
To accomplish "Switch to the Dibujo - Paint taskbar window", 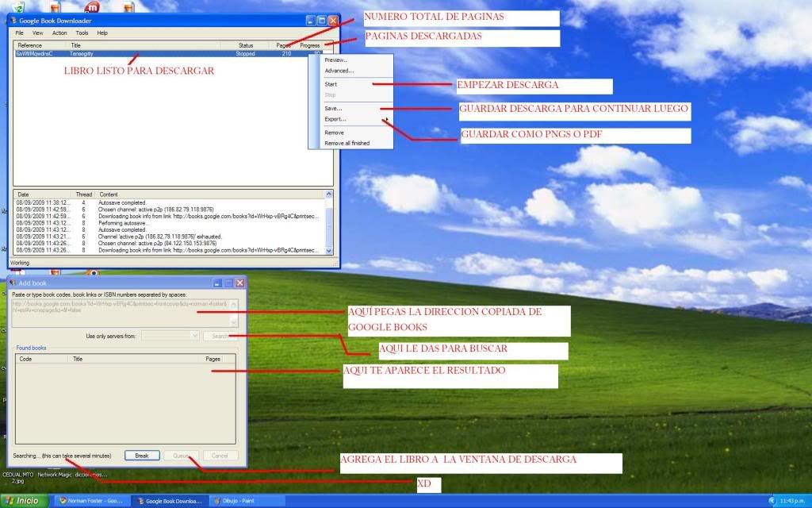I will (247, 501).
